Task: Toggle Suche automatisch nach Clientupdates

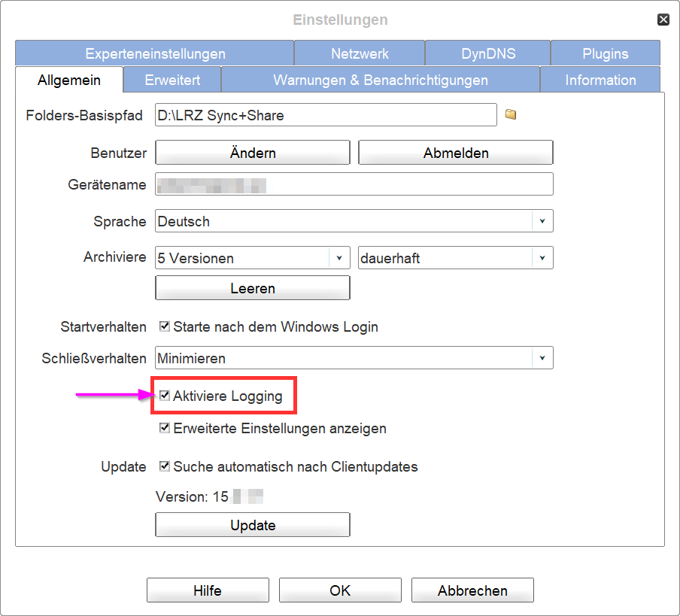Action: 165,466
